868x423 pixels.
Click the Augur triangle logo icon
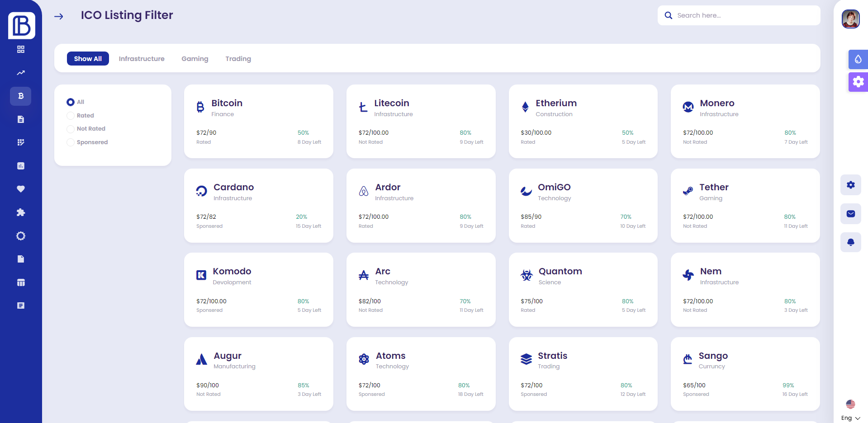click(201, 359)
